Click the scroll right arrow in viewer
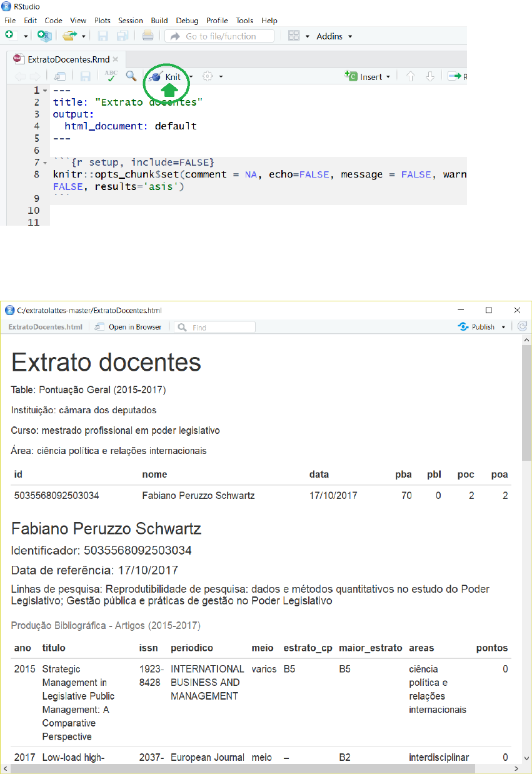This screenshot has height=774, width=532. (x=516, y=769)
